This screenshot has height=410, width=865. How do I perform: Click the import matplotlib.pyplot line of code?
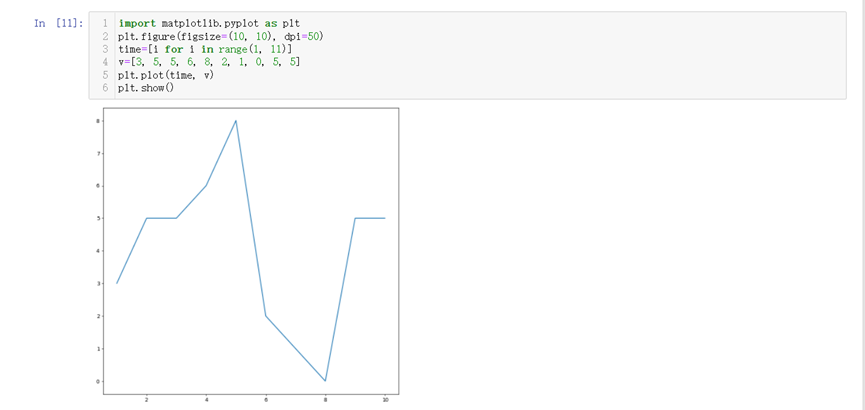[209, 24]
